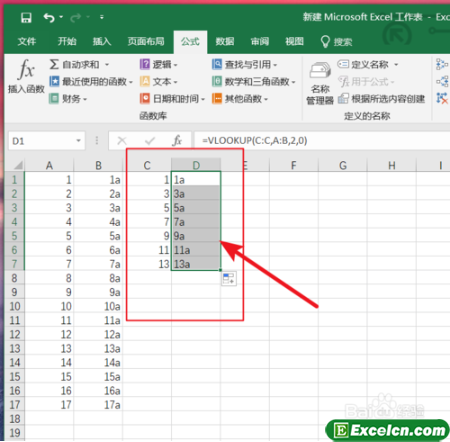Open the Name Box dropdown arrow
Image resolution: width=450 pixels, height=442 pixels.
[79, 141]
